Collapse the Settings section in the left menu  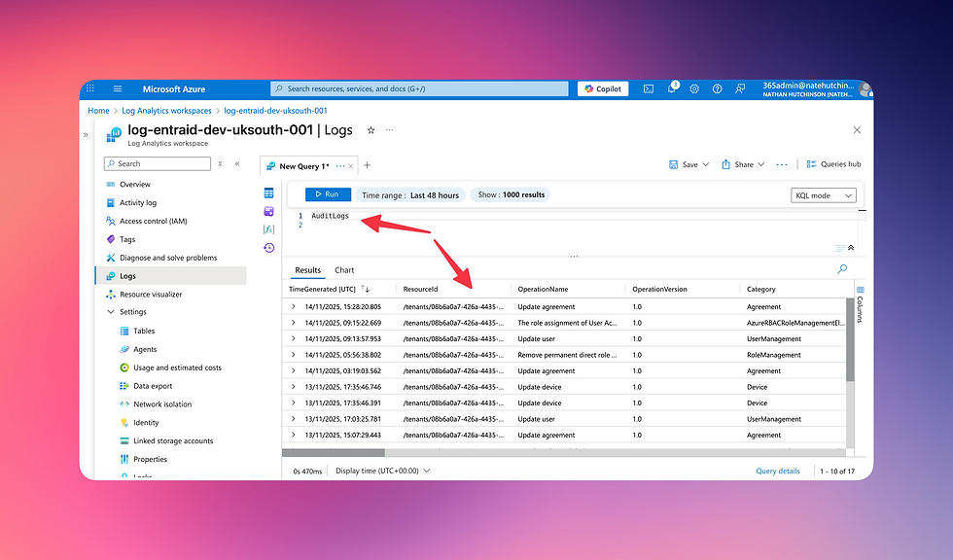[110, 311]
